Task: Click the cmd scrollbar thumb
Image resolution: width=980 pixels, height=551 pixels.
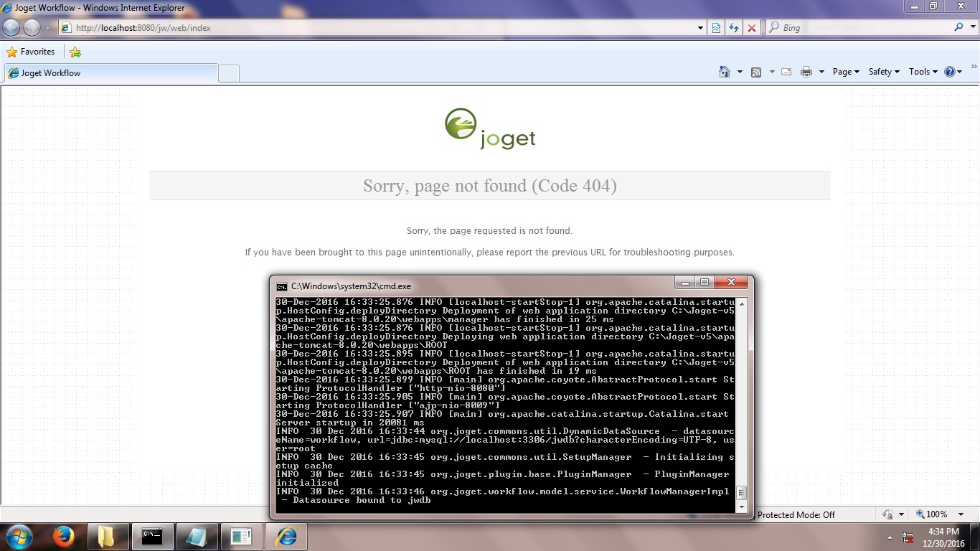Action: coord(742,493)
